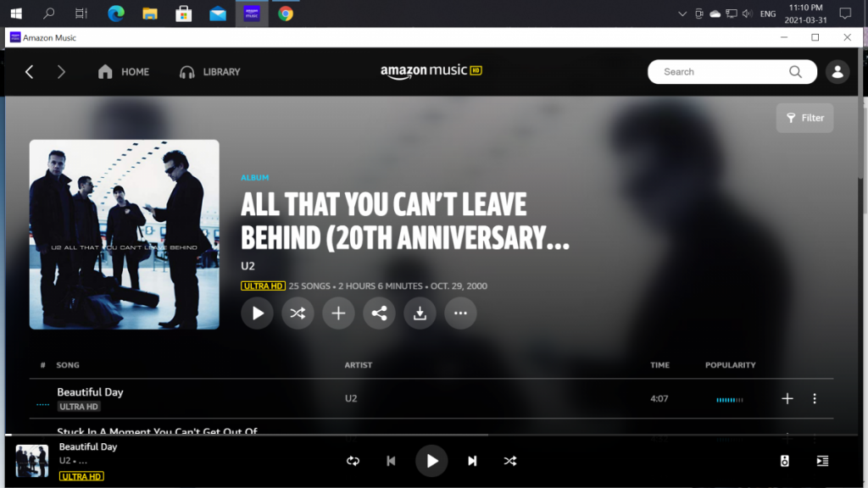
Task: Switch to Amazon Music taskbar icon
Action: 252,14
